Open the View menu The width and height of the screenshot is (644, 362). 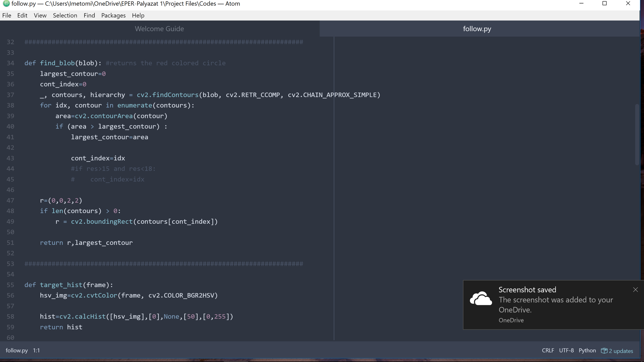[x=40, y=16]
